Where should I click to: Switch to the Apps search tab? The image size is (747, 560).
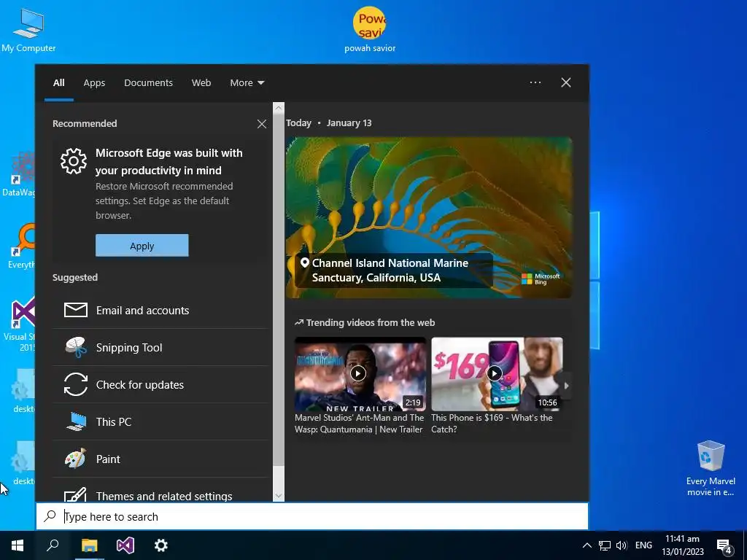click(x=94, y=82)
